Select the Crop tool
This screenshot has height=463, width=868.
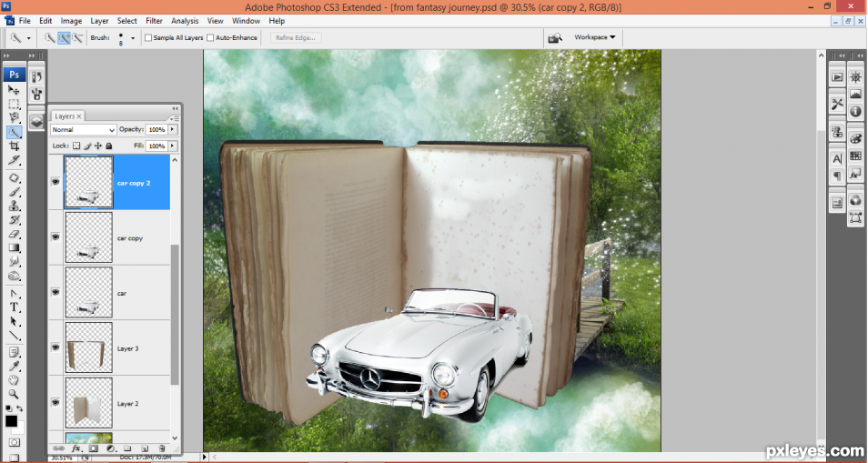pos(14,146)
